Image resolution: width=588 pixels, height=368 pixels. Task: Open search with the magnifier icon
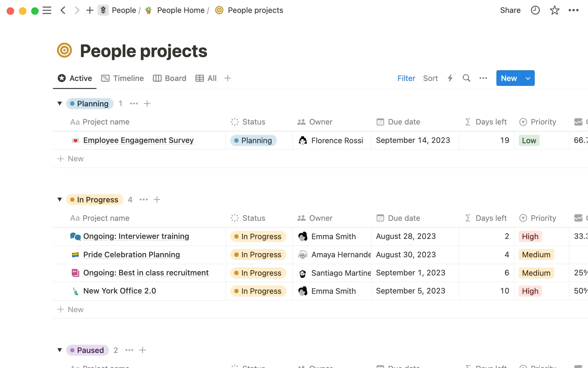click(466, 78)
